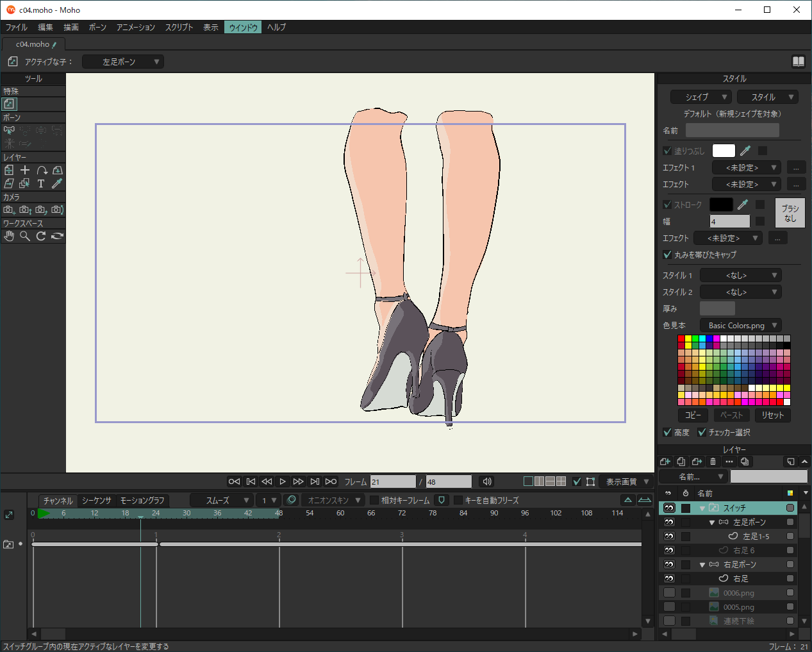812x652 pixels.
Task: Choose the Zoom Workspace magnifier tool
Action: coord(25,236)
